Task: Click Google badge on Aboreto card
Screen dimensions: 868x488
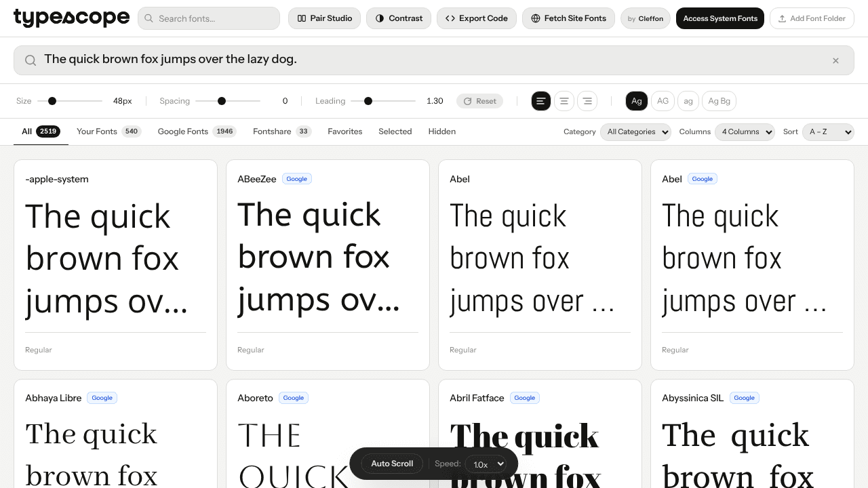Action: [293, 398]
